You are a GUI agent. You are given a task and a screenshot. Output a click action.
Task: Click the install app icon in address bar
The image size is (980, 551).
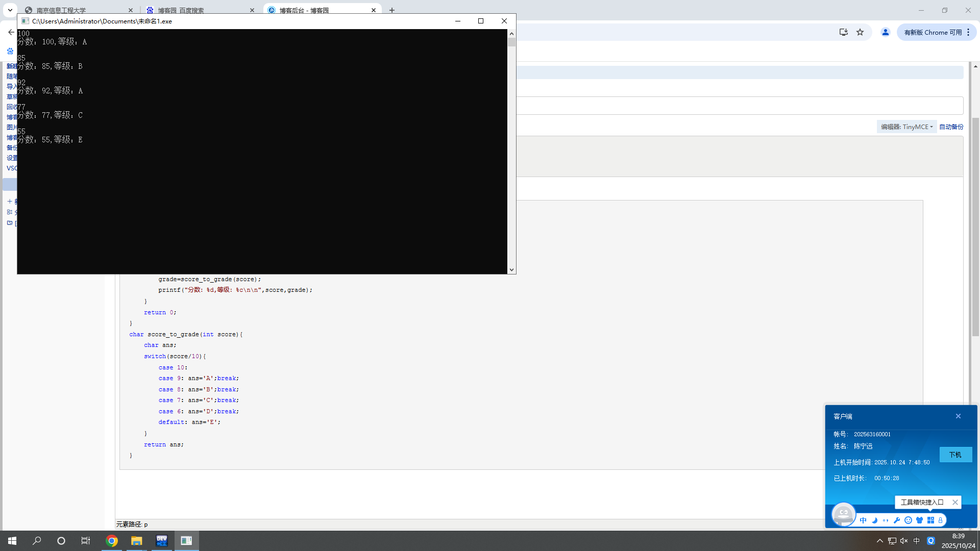(x=843, y=32)
